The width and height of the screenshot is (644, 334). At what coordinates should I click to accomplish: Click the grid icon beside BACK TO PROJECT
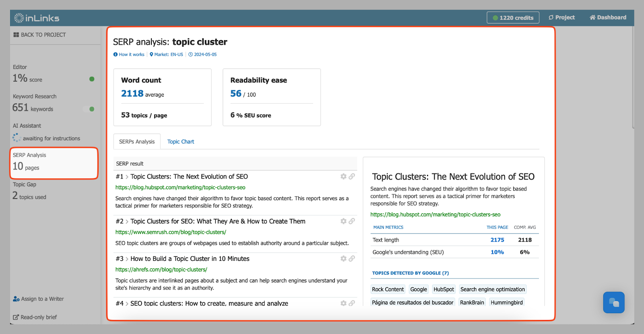tap(16, 35)
